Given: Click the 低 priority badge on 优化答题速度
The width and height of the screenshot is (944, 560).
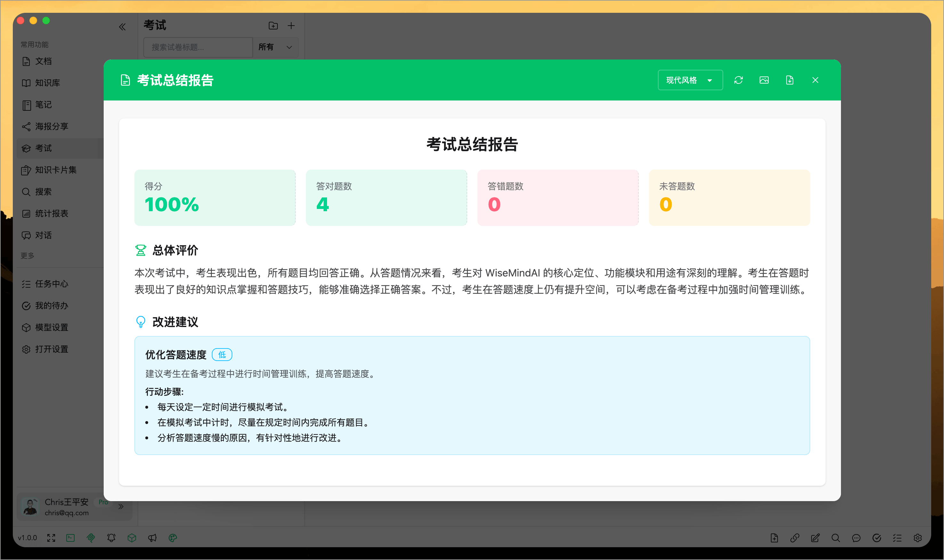Looking at the screenshot, I should [222, 354].
